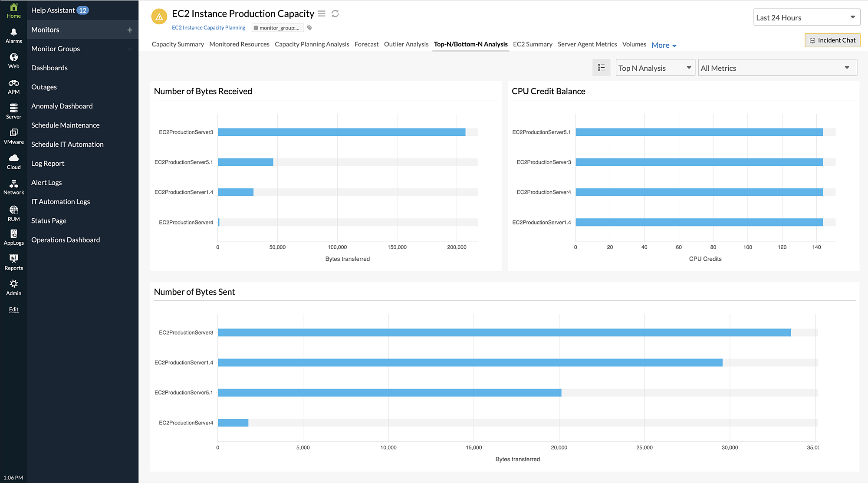
Task: Expand the More tabs menu
Action: [x=664, y=45]
